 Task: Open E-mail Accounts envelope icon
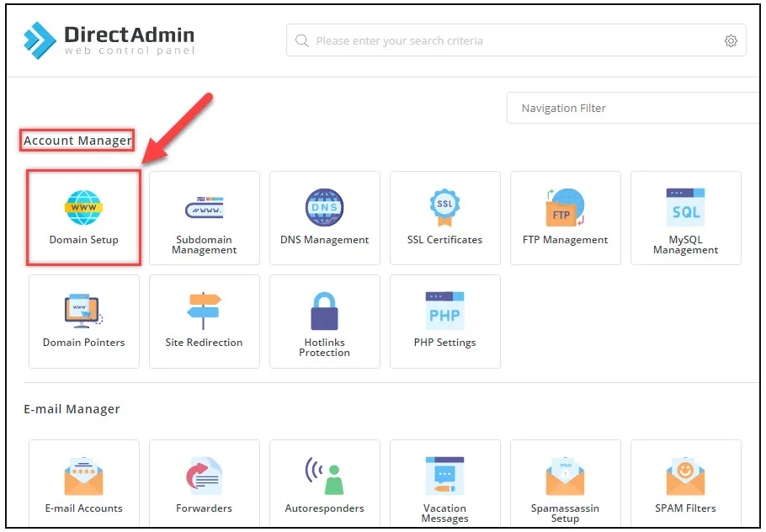point(83,476)
